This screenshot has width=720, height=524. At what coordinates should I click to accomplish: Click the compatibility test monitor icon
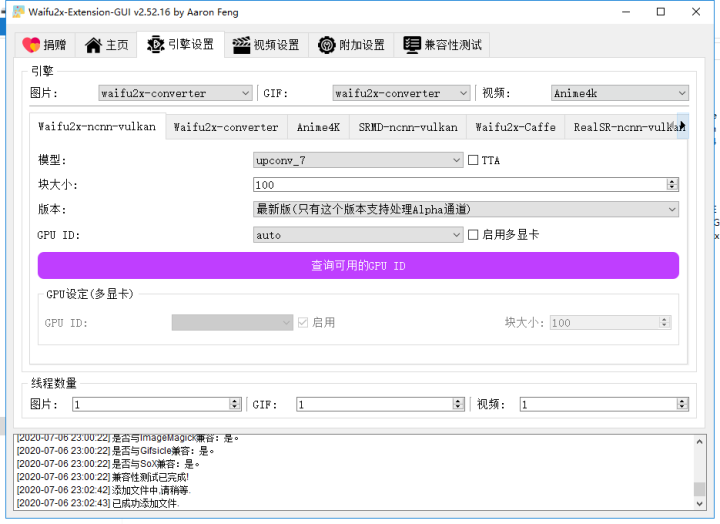pos(412,45)
